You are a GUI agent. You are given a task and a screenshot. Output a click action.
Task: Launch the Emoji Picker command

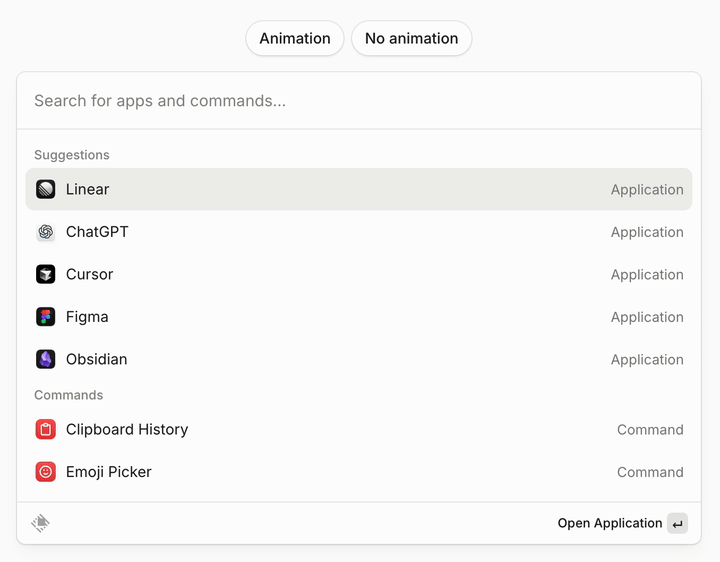click(109, 472)
